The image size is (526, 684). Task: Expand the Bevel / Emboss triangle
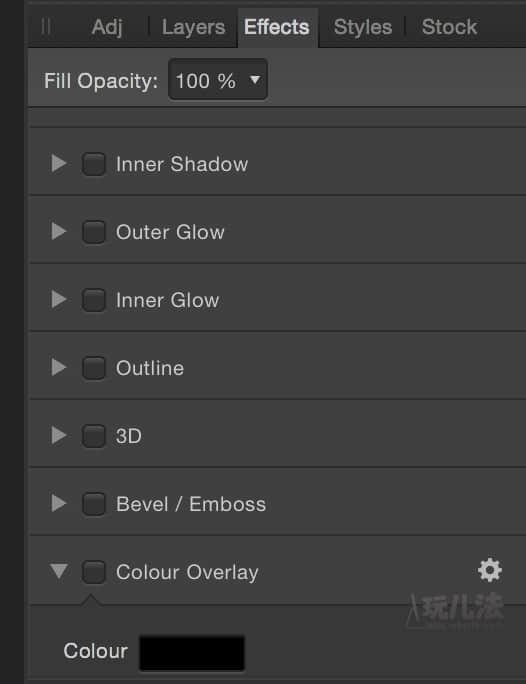(x=58, y=503)
